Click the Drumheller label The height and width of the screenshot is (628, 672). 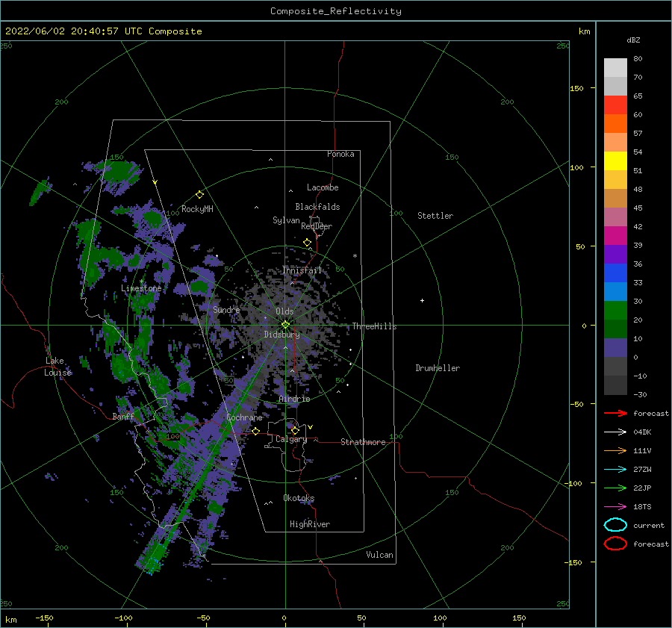438,368
